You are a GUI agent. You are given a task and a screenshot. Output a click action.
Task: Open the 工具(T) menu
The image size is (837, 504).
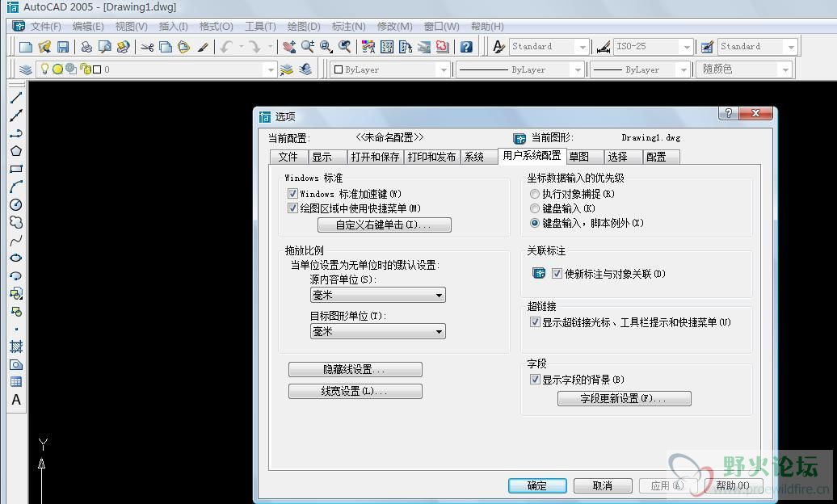pos(260,26)
